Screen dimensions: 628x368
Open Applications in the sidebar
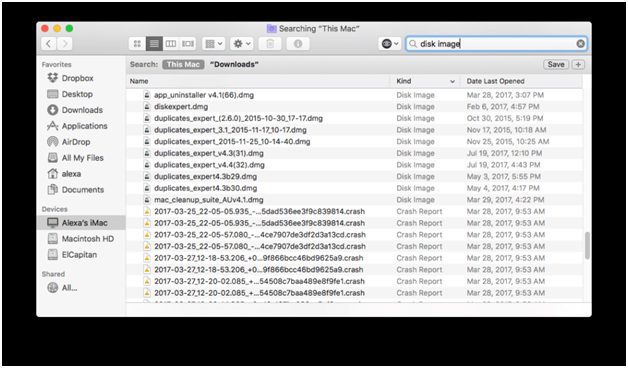point(77,126)
